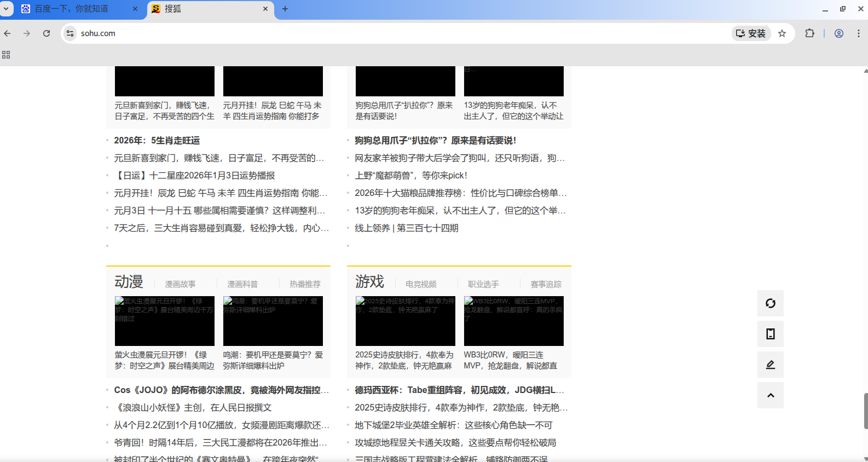Reload the sohu.com page

47,33
